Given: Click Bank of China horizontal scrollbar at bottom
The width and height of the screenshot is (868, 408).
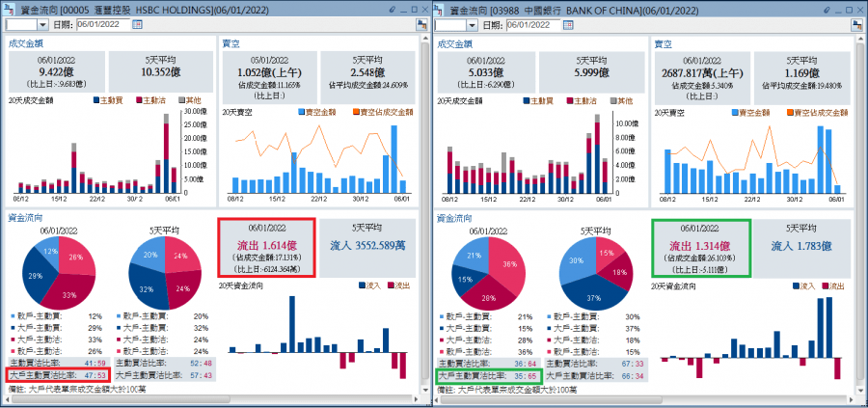Looking at the screenshot, I should tap(645, 398).
